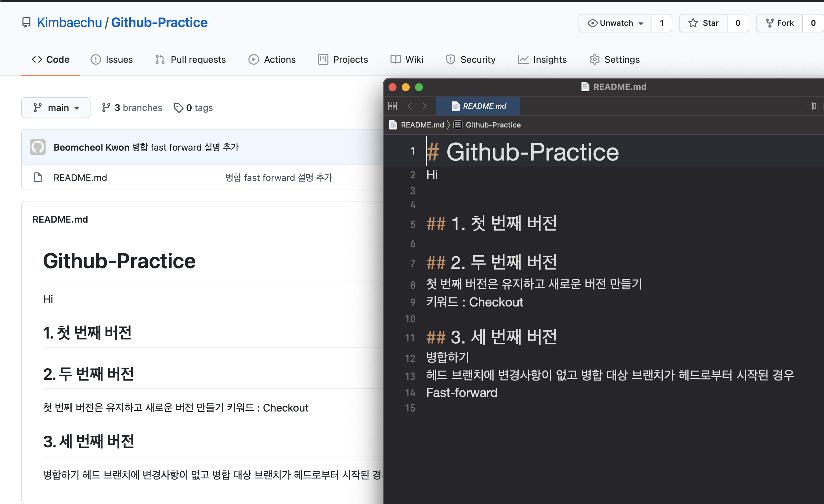The height and width of the screenshot is (504, 824).
Task: Open the README.md file link in the list
Action: click(x=80, y=177)
